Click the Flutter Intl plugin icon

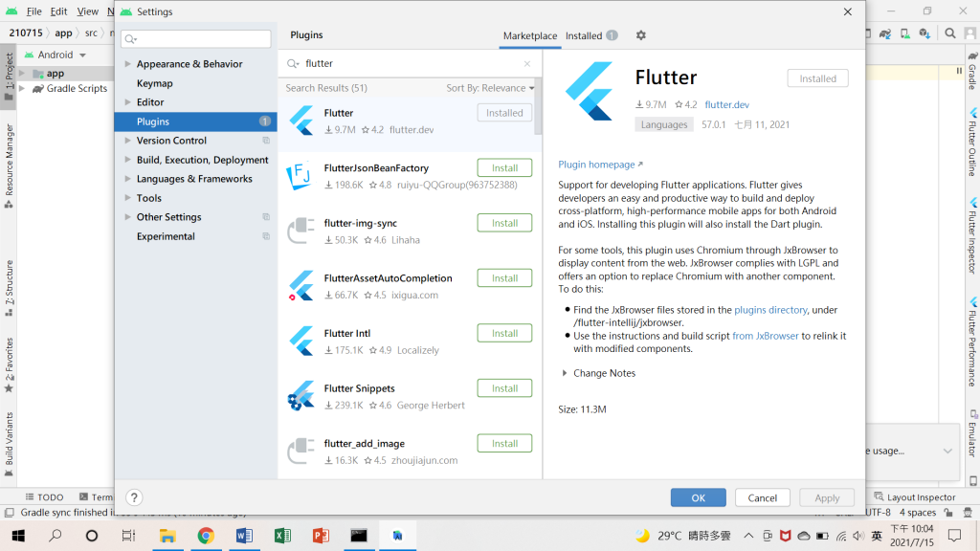[301, 341]
